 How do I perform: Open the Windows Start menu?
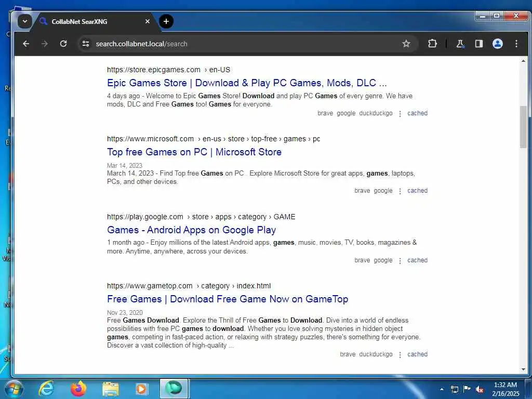[14, 389]
